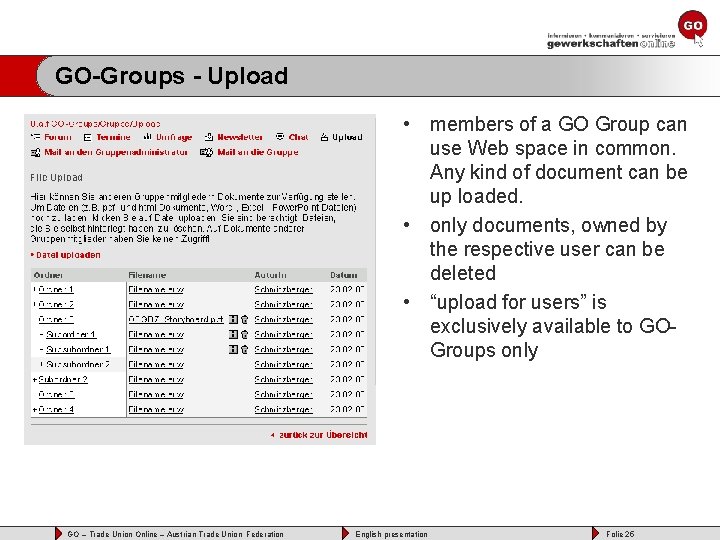Screen dimensions: 720x540
Task: Expand Ordner 2 with its plus sign
Action: click(x=35, y=304)
